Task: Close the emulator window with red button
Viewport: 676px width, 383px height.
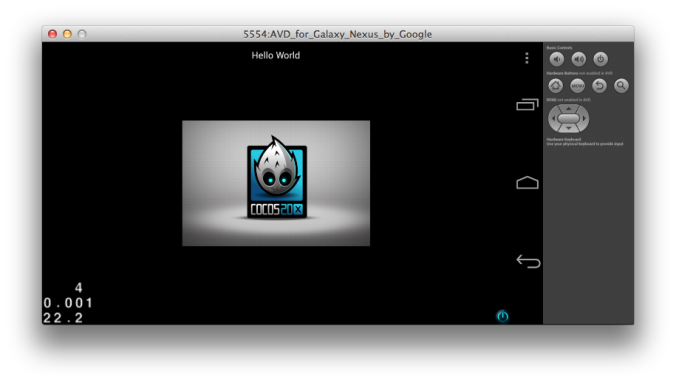Action: pyautogui.click(x=53, y=34)
